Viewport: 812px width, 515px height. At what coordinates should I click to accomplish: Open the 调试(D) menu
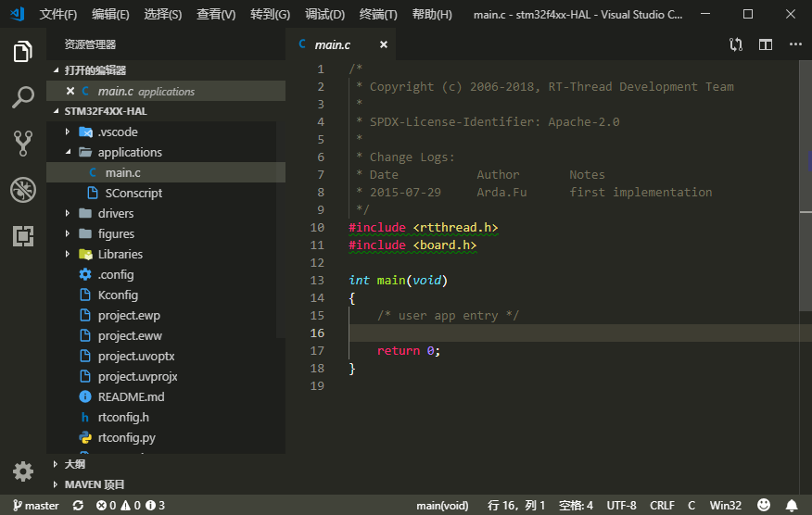pyautogui.click(x=324, y=15)
